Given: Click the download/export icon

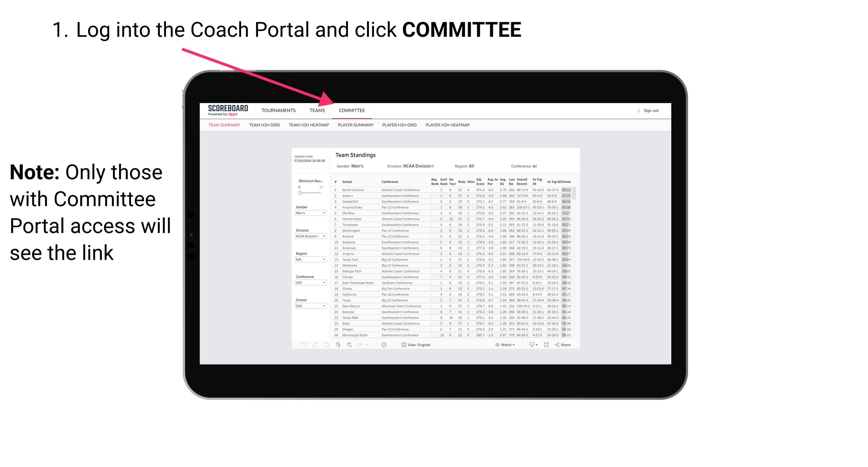Looking at the screenshot, I should [x=530, y=345].
